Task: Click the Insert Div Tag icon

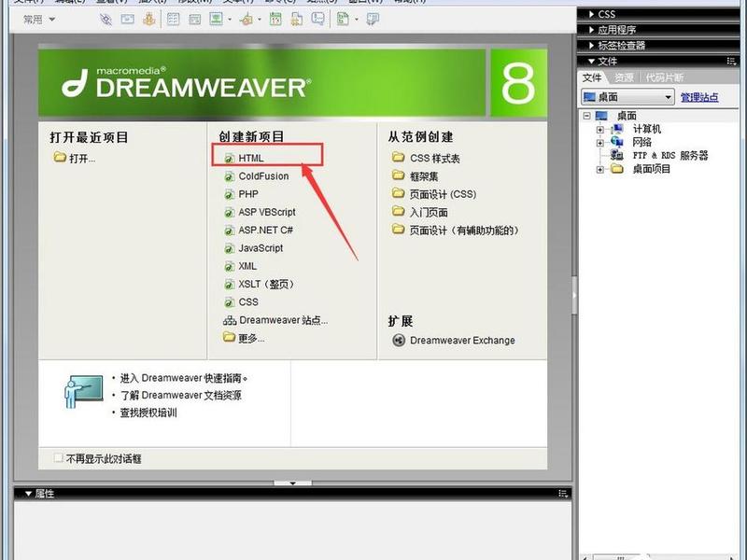Action: [x=194, y=20]
